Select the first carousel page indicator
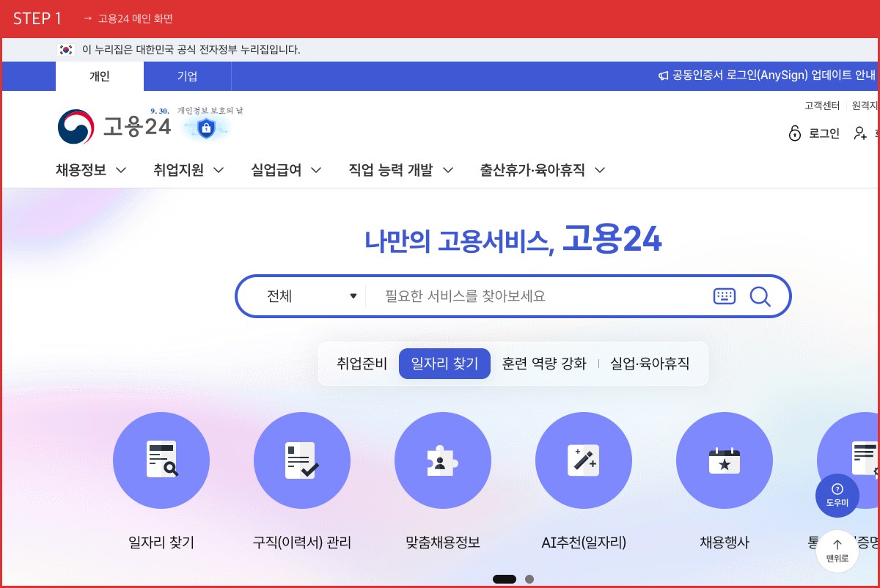Image resolution: width=880 pixels, height=588 pixels. pyautogui.click(x=505, y=579)
